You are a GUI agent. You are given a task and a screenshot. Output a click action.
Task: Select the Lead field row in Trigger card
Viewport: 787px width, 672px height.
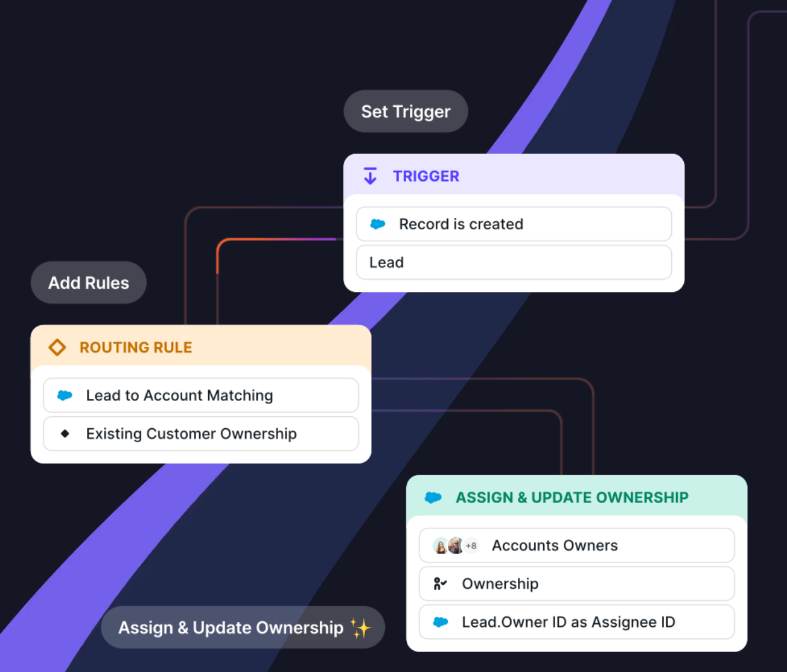click(514, 262)
